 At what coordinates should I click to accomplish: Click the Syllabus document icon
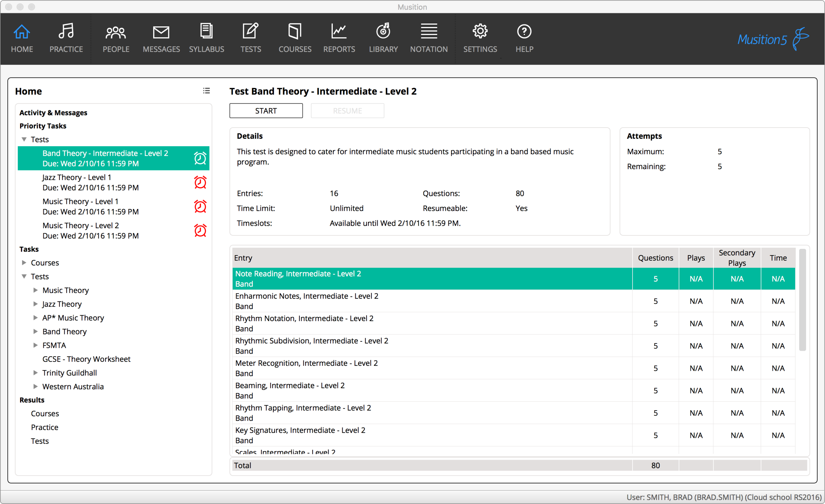click(207, 31)
